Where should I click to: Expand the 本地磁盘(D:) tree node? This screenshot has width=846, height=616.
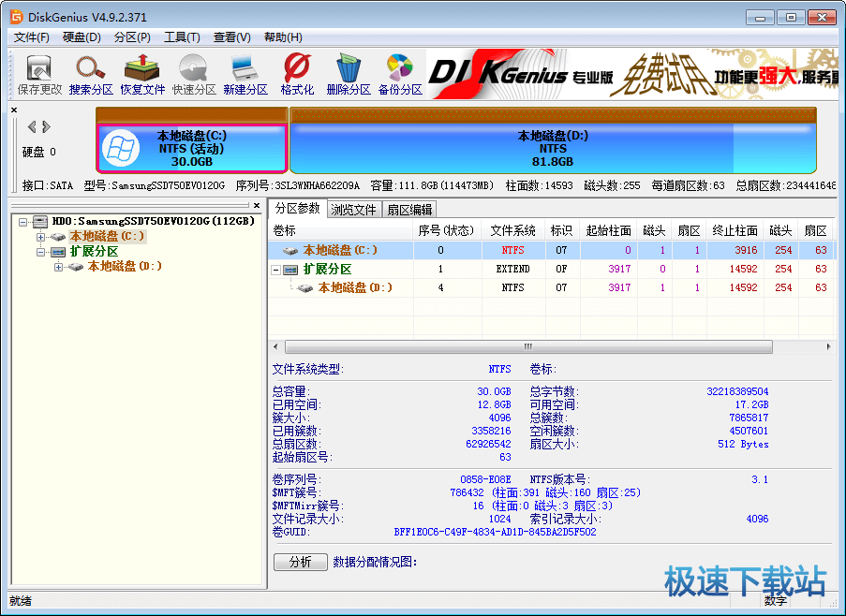(x=58, y=267)
